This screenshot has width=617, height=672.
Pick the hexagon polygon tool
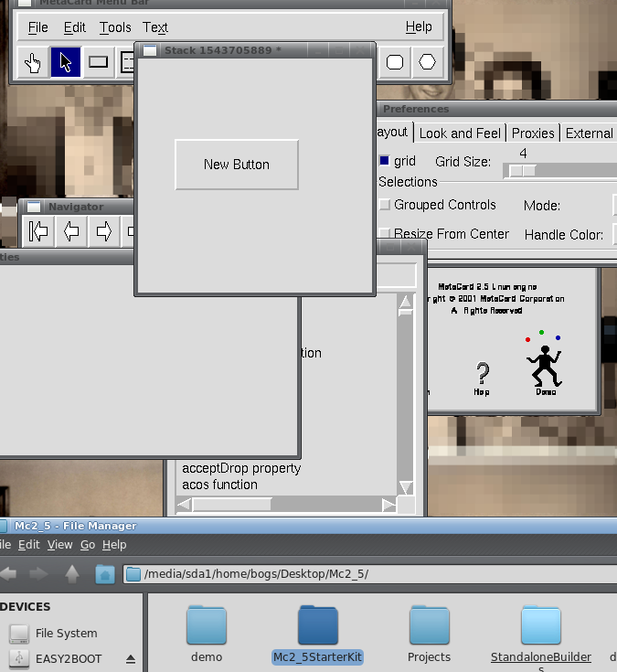pos(427,63)
